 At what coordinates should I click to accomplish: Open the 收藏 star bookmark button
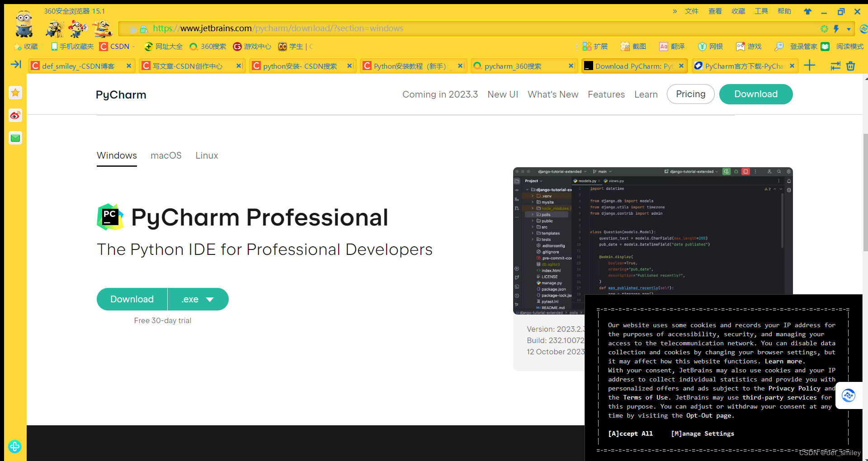click(x=26, y=47)
